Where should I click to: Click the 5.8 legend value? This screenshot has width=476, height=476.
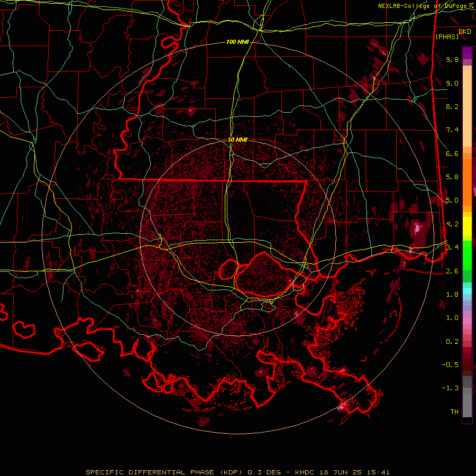(x=452, y=177)
